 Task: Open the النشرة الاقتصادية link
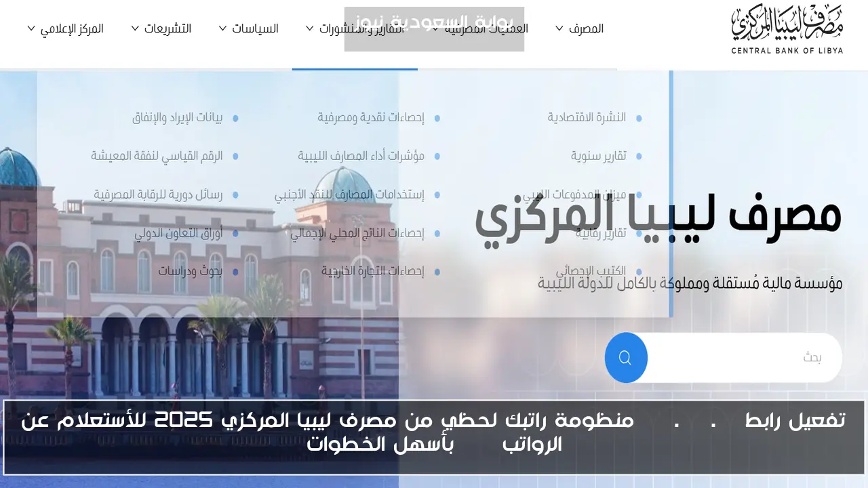tap(587, 117)
